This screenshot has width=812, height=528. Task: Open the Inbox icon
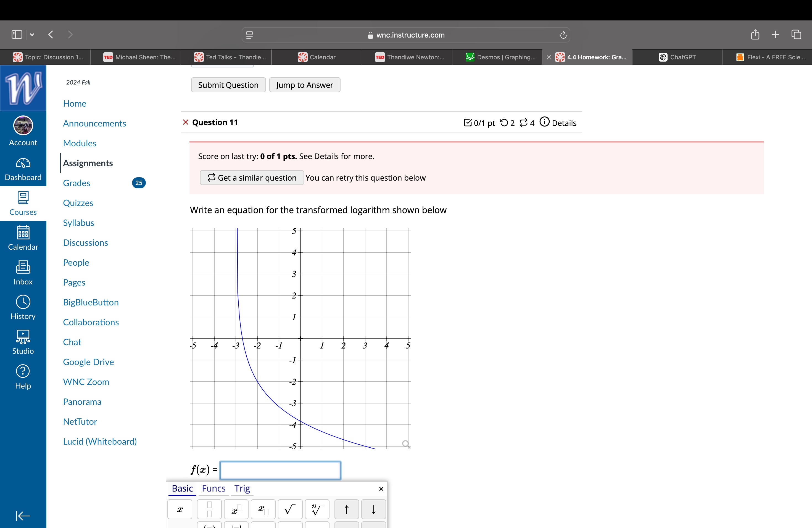click(x=23, y=273)
